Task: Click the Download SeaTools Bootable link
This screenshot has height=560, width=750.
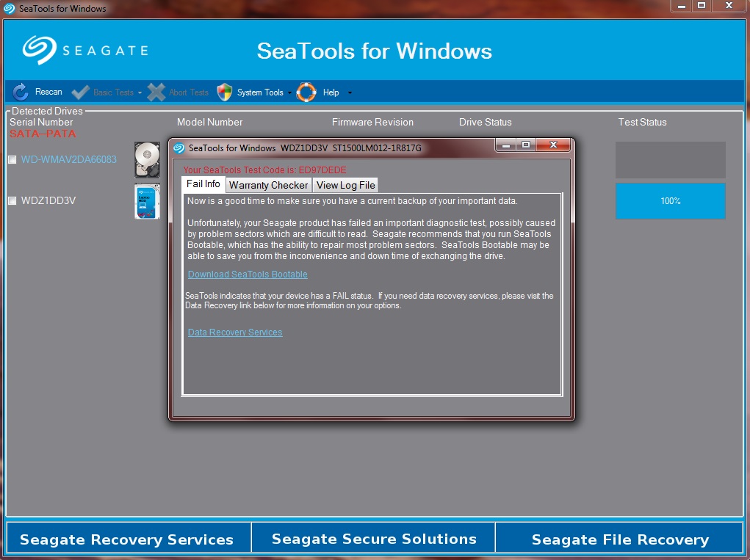Action: (248, 274)
